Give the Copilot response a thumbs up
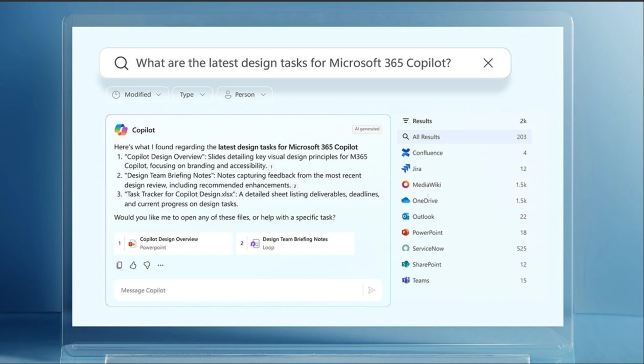 tap(133, 265)
